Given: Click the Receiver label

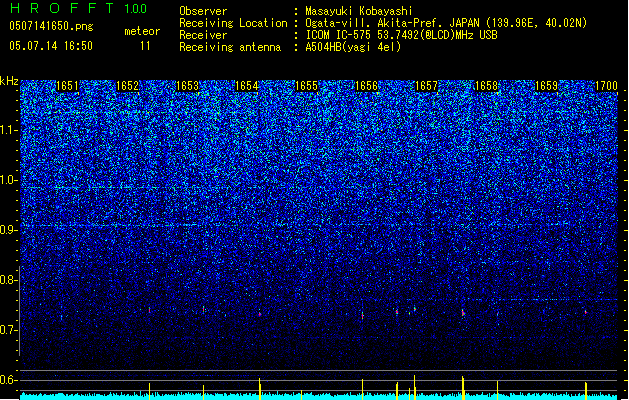Looking at the screenshot, I should (x=203, y=35).
